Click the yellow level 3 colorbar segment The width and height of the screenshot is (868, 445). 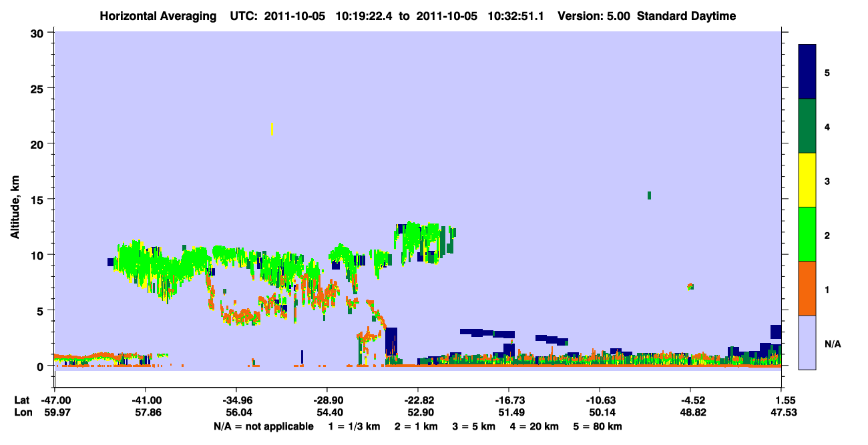[807, 180]
